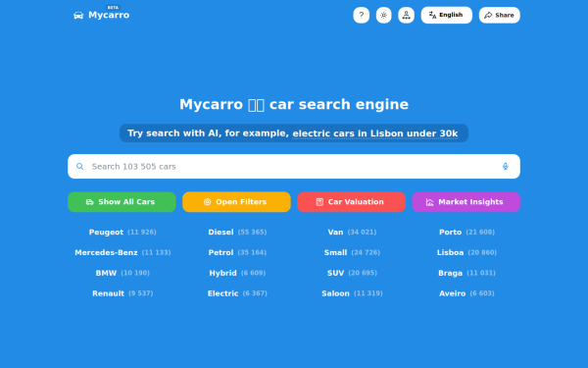Click the example query electric cars in Lisbon

pos(375,133)
